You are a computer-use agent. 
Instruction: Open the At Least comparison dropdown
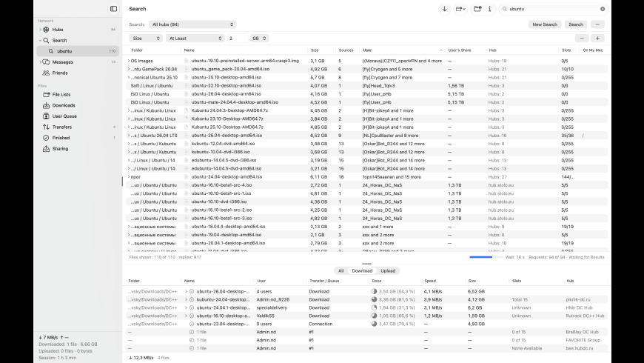point(195,39)
